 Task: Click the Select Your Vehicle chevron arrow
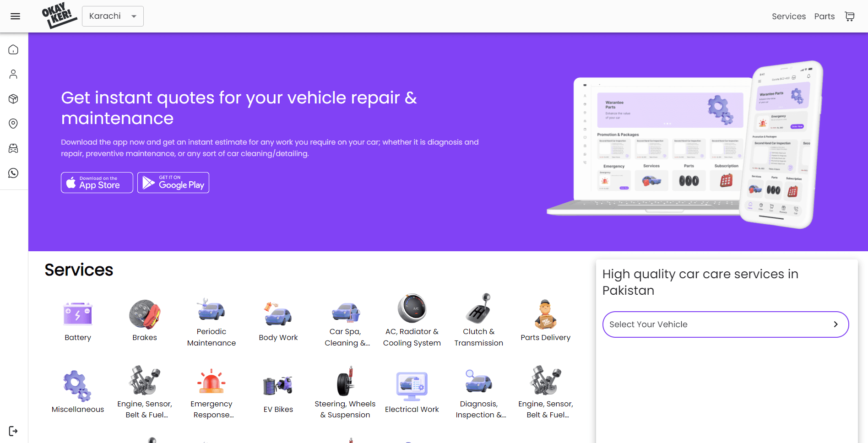(835, 324)
